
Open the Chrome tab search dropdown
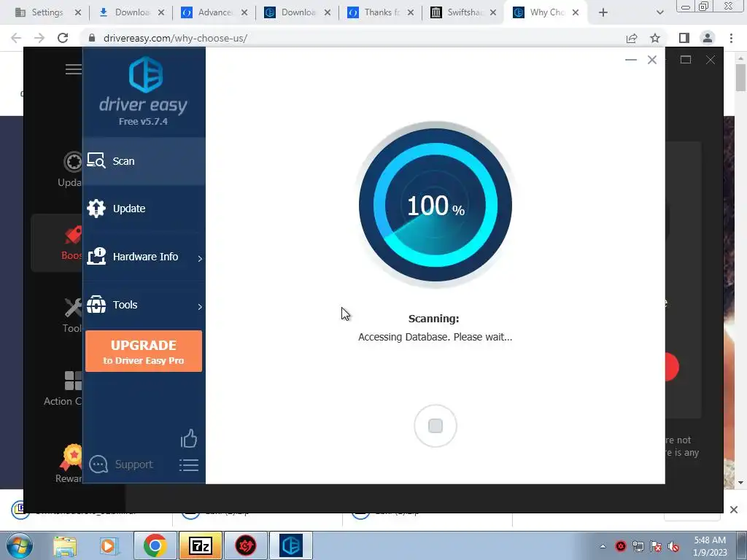[x=659, y=12]
